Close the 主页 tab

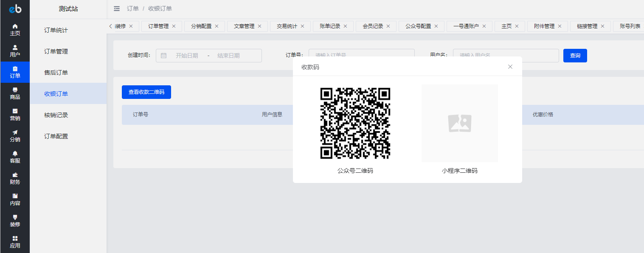(517, 26)
